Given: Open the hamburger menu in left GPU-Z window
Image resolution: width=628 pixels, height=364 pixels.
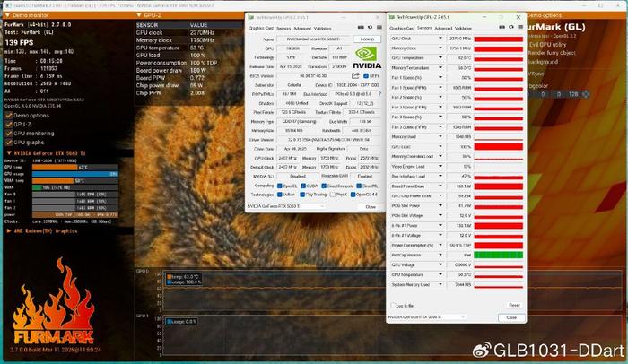Looking at the screenshot, I should click(x=379, y=27).
